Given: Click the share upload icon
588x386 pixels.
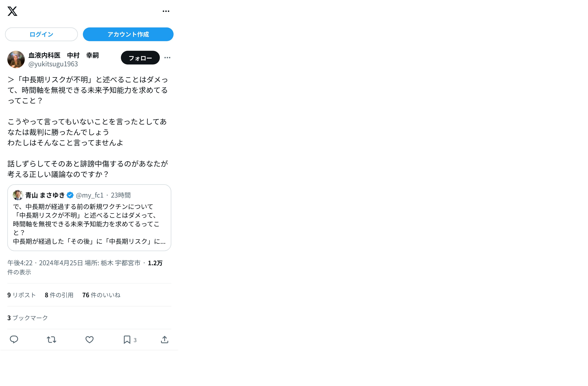Looking at the screenshot, I should pos(165,340).
